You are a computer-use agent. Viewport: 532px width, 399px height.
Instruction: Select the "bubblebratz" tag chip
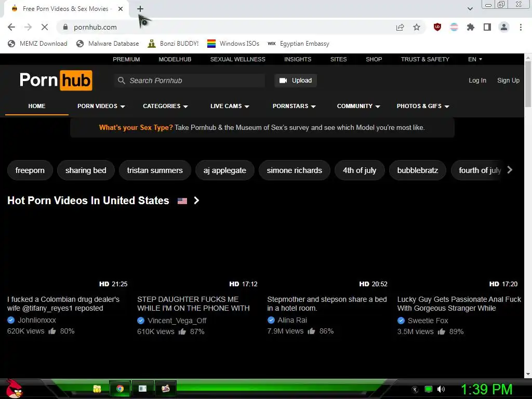coord(417,170)
